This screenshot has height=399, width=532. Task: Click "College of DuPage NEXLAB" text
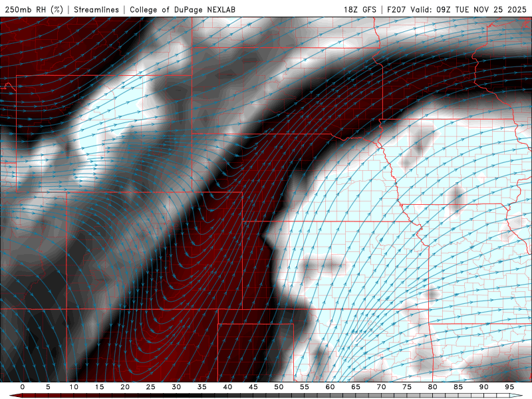point(182,9)
